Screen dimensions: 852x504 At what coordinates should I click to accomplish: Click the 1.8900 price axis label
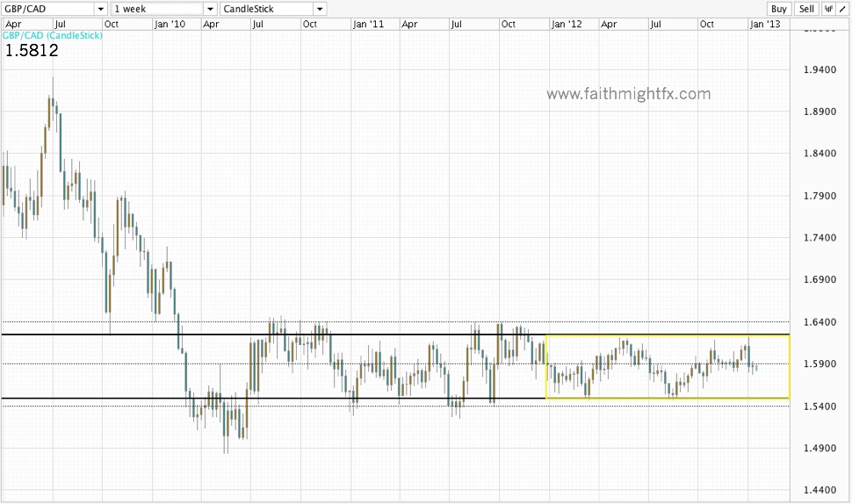820,112
